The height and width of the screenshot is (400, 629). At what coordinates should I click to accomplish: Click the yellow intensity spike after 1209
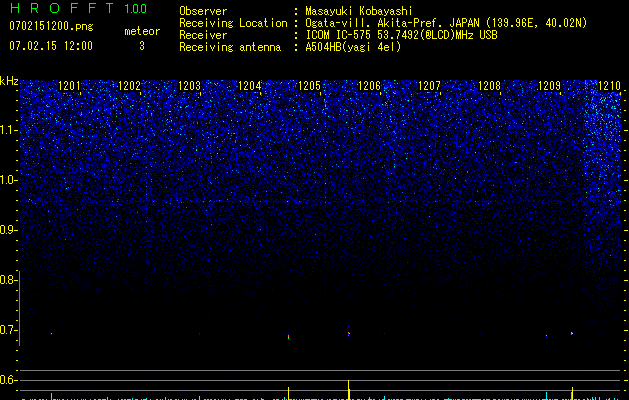pyautogui.click(x=572, y=393)
